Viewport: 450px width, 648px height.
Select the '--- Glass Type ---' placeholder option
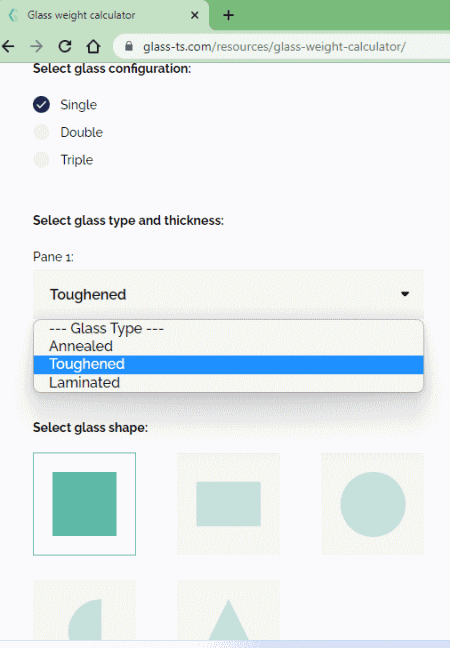229,329
